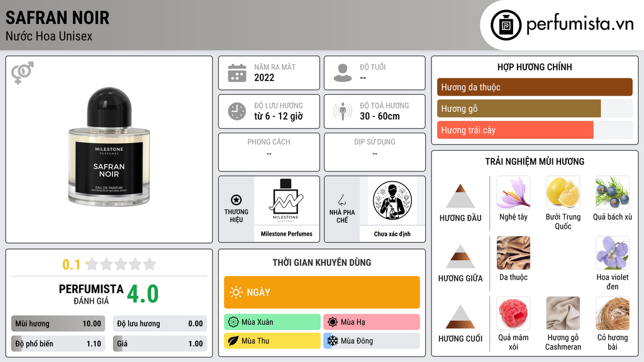Click the SAFRAN NOIR title heading
The image size is (644, 362).
[57, 18]
